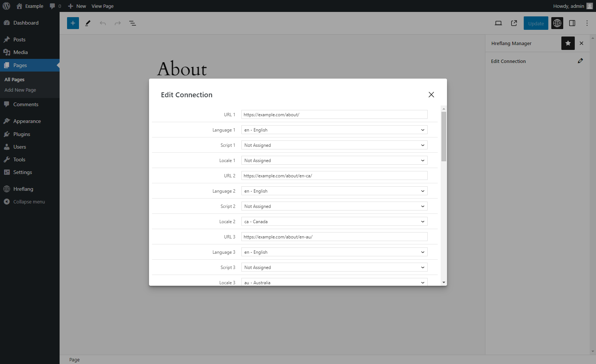Click the View Page external link icon
This screenshot has width=596, height=364.
(x=514, y=23)
